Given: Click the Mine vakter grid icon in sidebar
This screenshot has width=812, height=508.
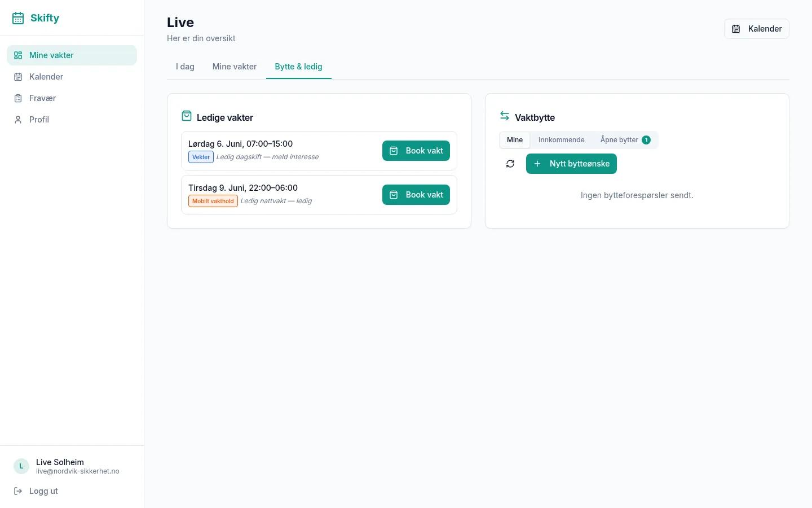Looking at the screenshot, I should pyautogui.click(x=18, y=55).
